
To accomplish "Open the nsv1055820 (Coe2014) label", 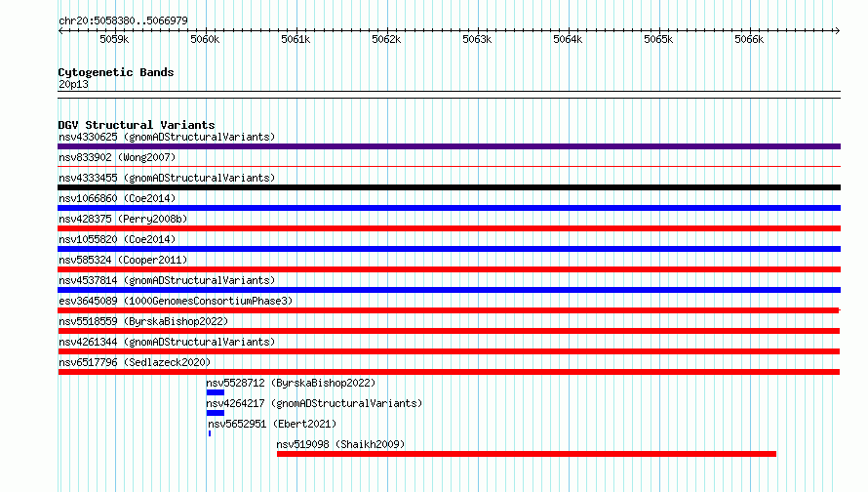I will tap(117, 239).
